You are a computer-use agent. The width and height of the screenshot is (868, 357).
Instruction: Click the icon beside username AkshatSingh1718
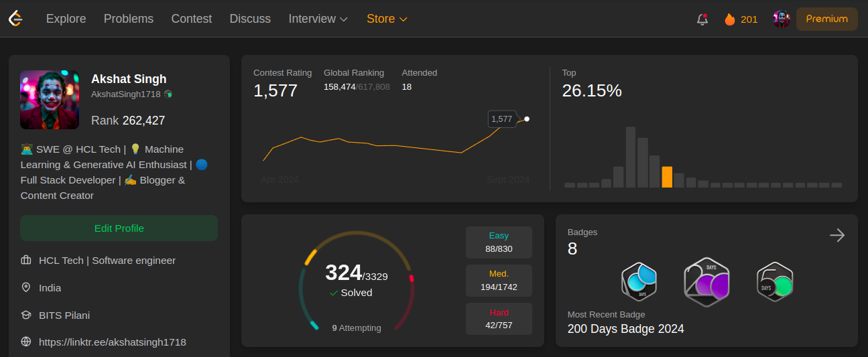coord(168,94)
